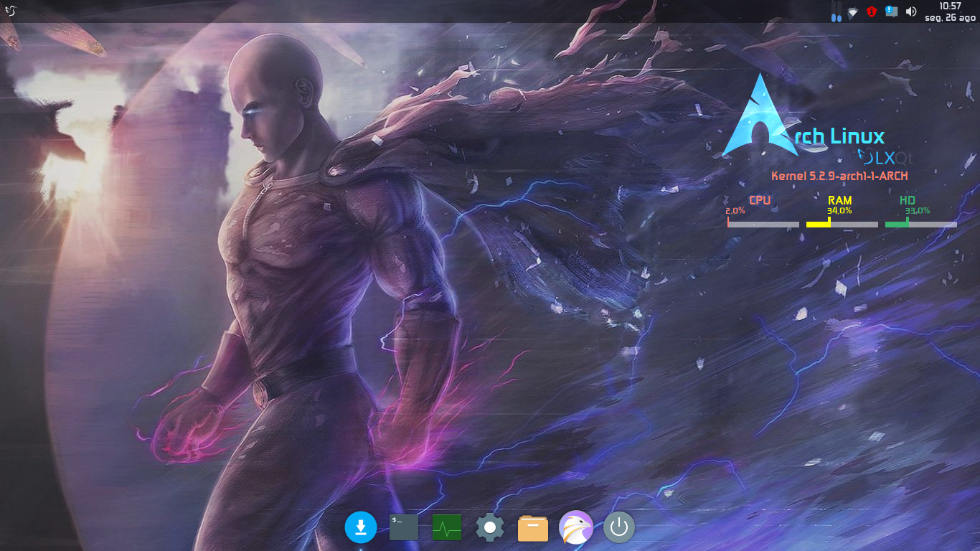This screenshot has height=551, width=980.
Task: Click the network wifi tray icon
Action: click(852, 11)
